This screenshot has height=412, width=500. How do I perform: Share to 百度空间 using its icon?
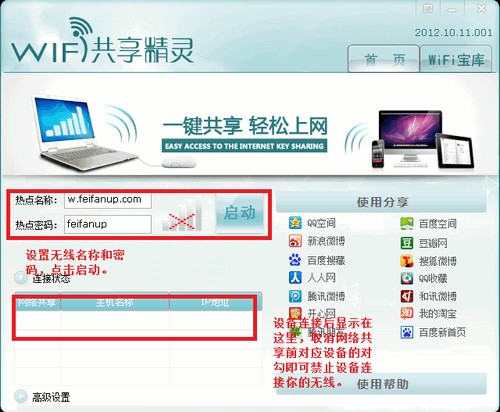(x=407, y=224)
